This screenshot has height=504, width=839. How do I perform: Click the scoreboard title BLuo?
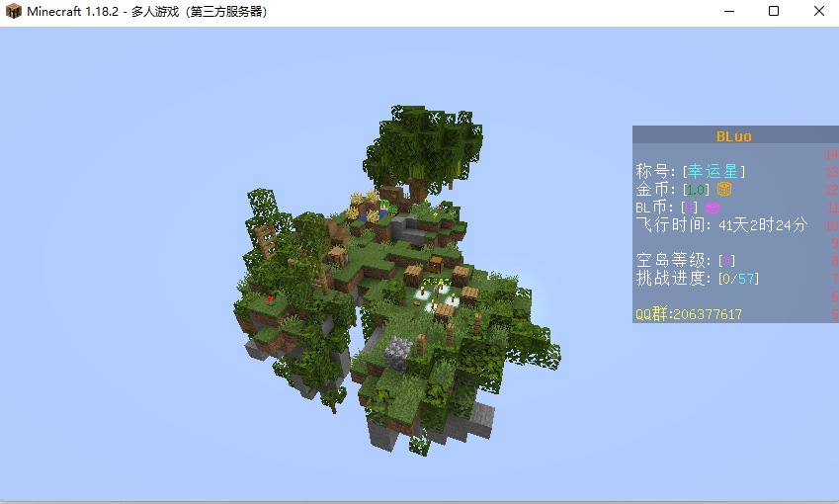(733, 136)
